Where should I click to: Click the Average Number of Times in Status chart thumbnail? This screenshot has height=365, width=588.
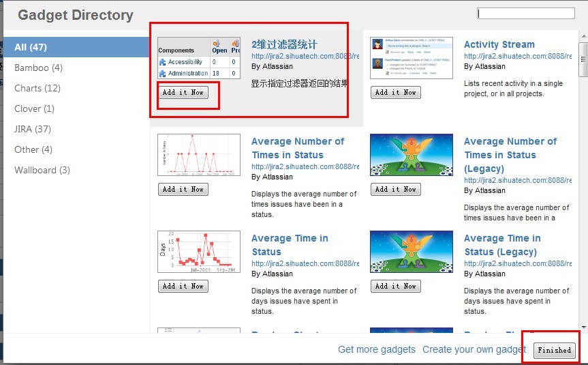(x=199, y=155)
